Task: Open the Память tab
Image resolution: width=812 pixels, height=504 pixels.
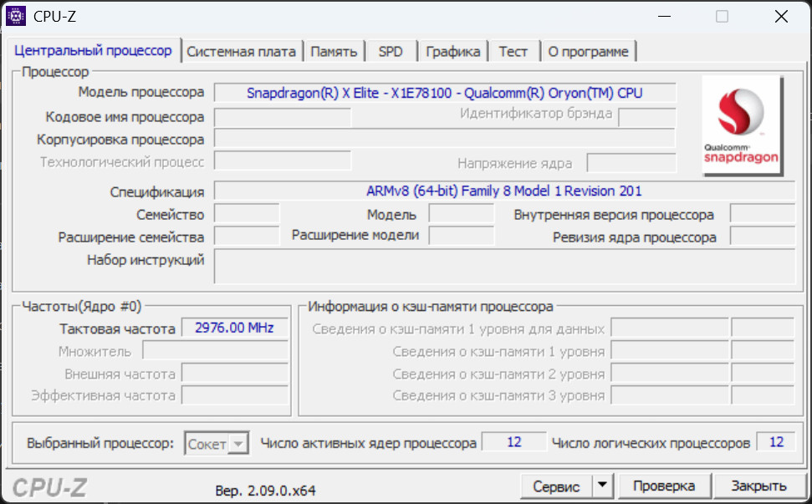Action: pos(334,52)
